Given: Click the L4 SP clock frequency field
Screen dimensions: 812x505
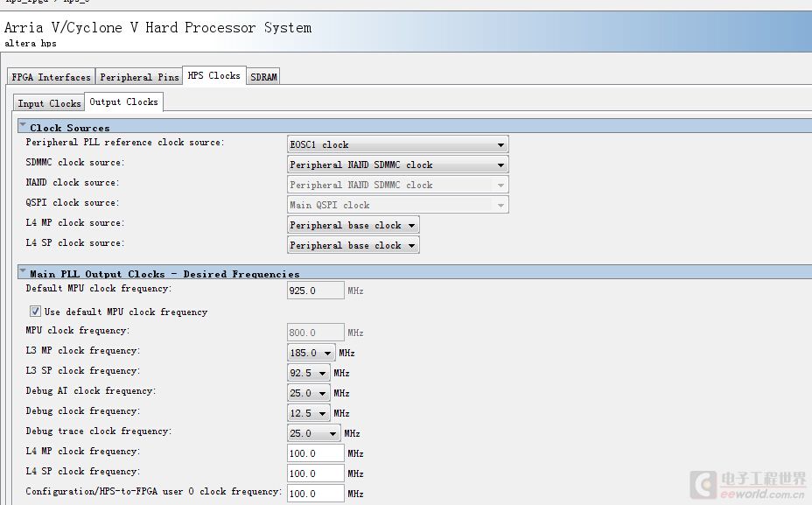Looking at the screenshot, I should coord(315,473).
